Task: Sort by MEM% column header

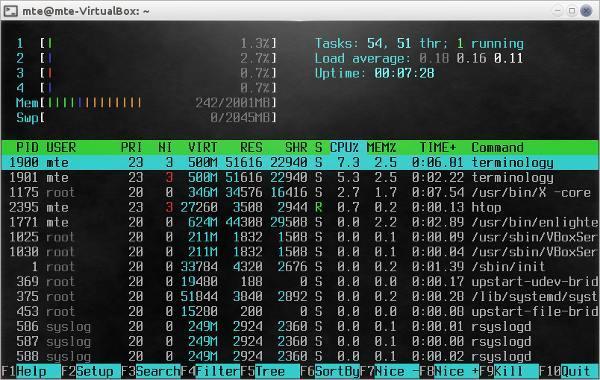Action: click(382, 147)
